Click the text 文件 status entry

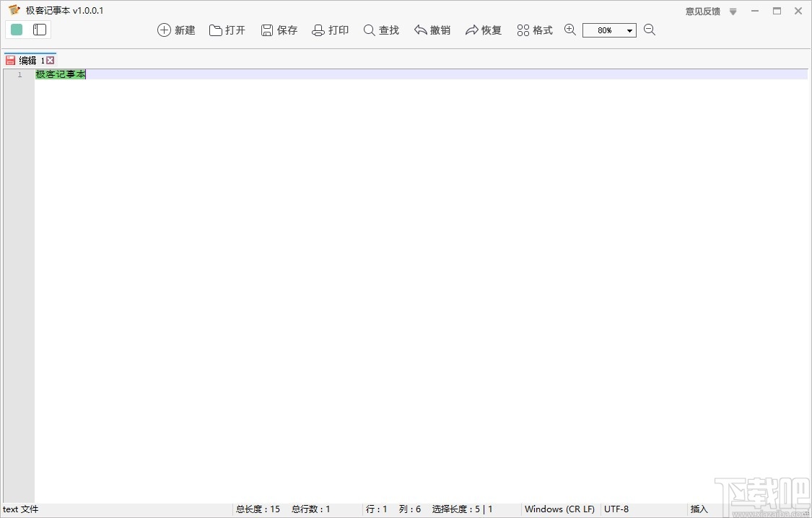point(21,509)
